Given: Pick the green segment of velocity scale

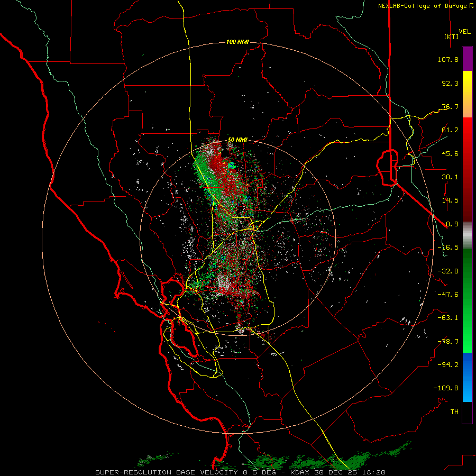Looking at the screenshot, I should (x=467, y=300).
